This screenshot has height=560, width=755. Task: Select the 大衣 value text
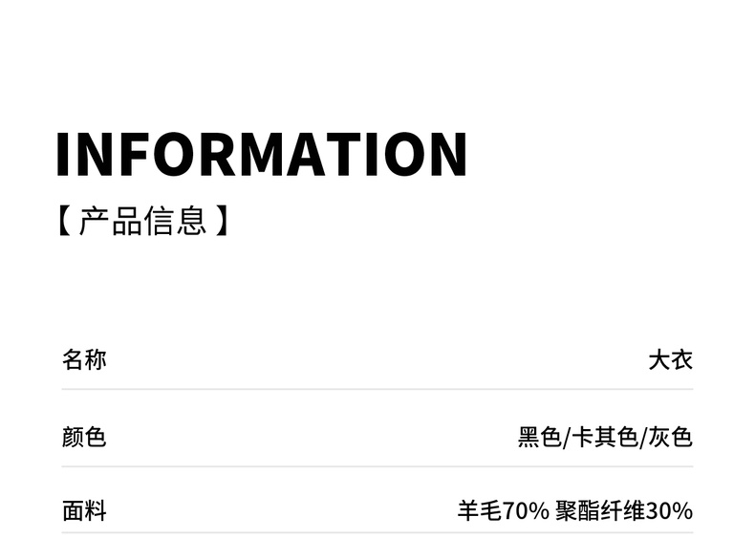[670, 360]
